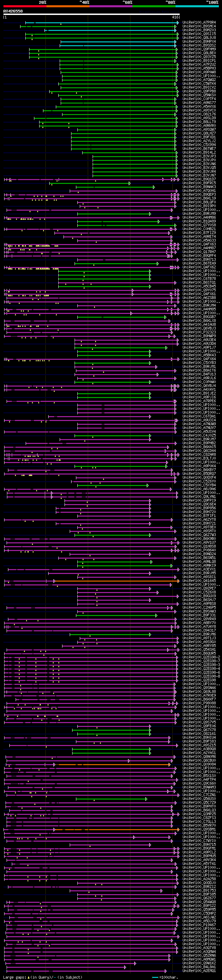Open hit UniRef100_C5X994
The height and width of the screenshot is (980, 222).
199,145
